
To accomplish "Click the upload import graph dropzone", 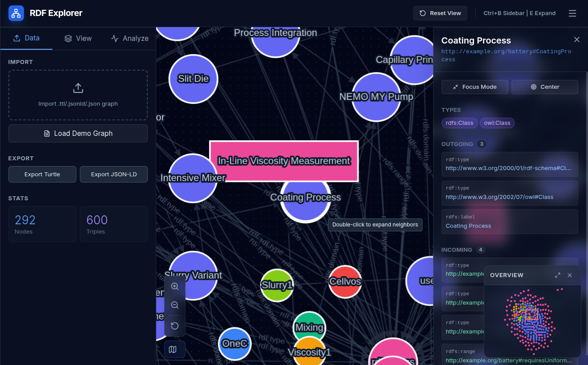I will pos(78,95).
